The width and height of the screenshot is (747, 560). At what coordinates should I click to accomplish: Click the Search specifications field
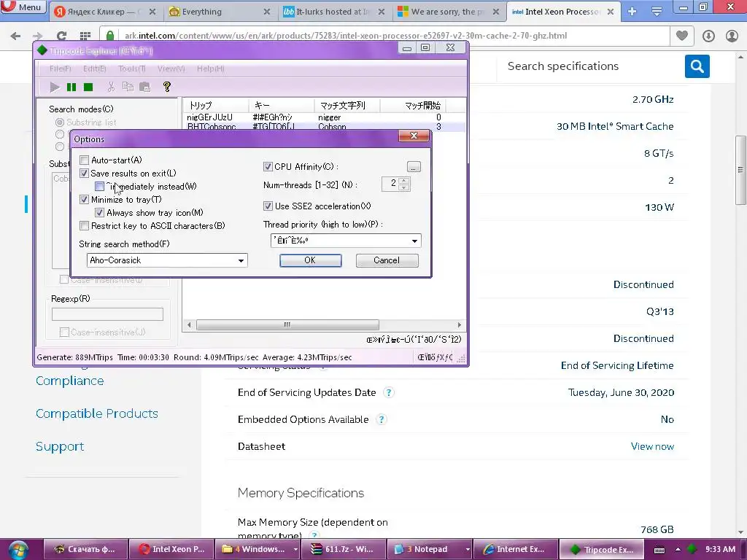(x=591, y=66)
